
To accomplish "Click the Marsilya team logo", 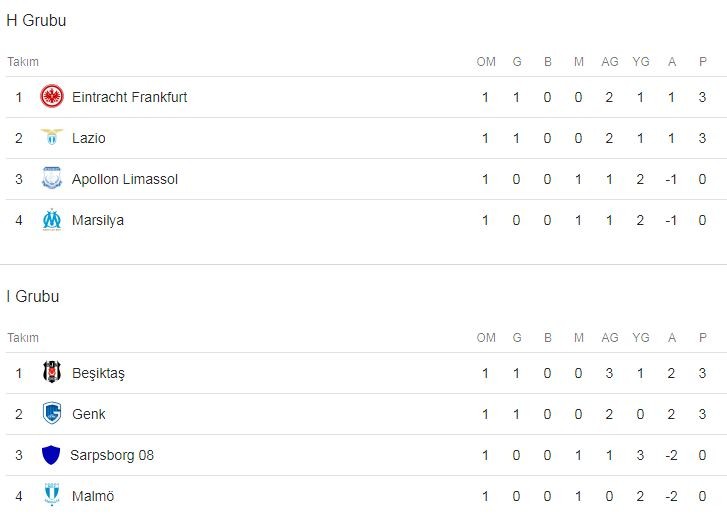I will pos(52,220).
